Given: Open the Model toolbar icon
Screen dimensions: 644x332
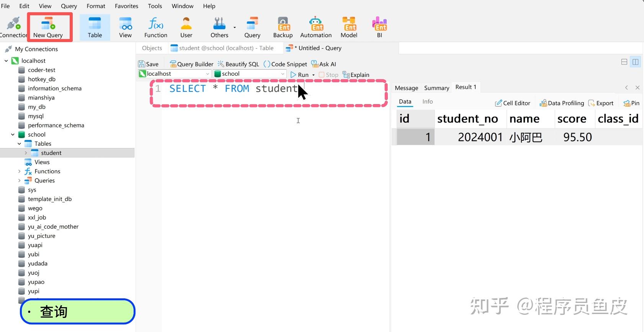Looking at the screenshot, I should click(x=349, y=27).
